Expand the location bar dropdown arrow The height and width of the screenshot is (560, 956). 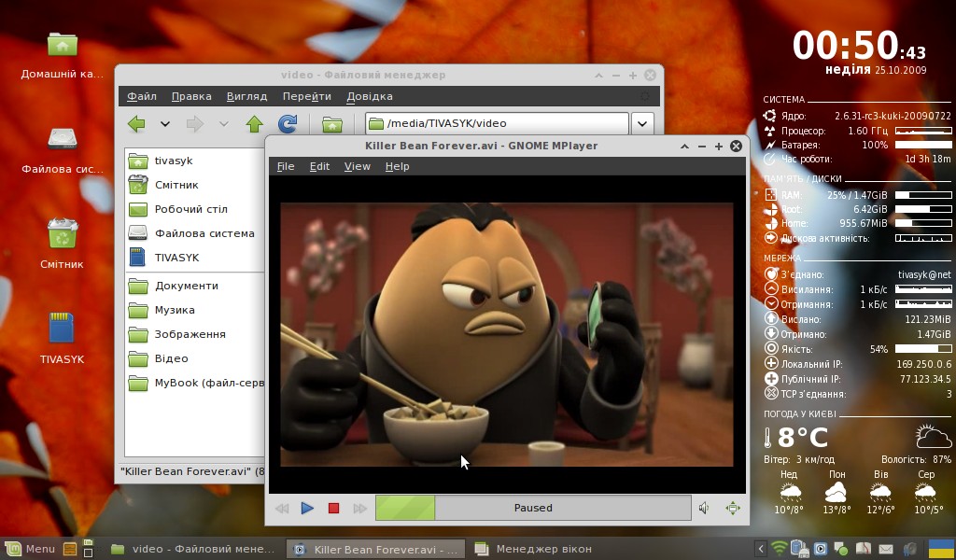[642, 123]
